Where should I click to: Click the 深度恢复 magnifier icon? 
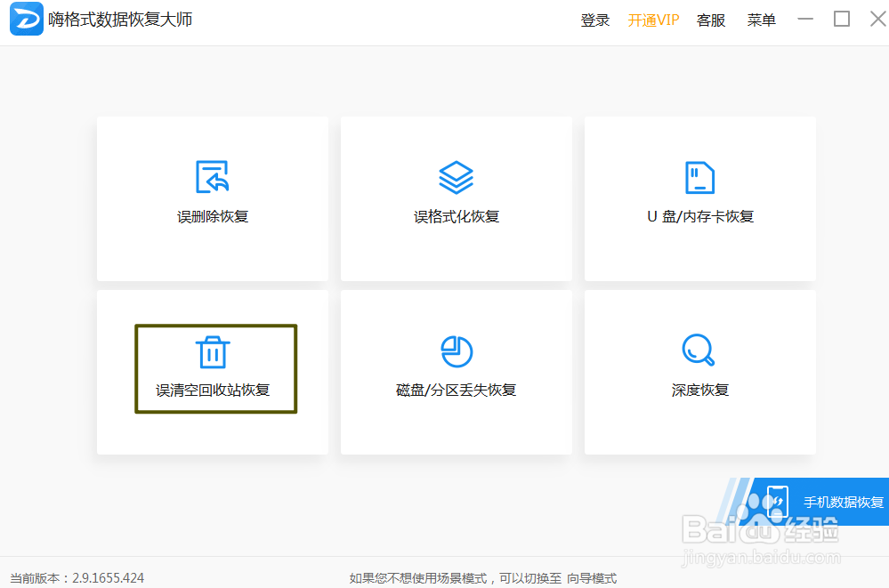[x=699, y=349]
